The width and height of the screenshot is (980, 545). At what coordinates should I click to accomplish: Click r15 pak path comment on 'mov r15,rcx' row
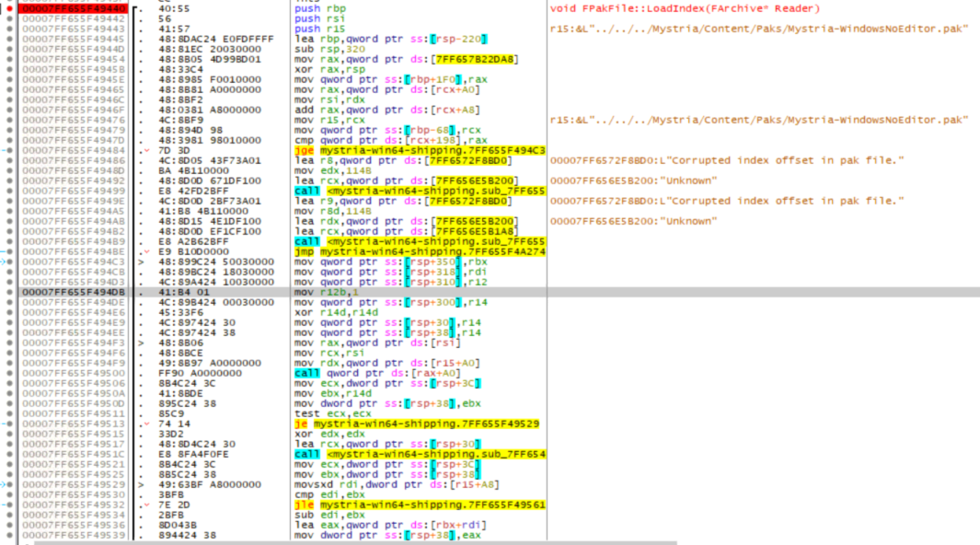click(x=759, y=120)
